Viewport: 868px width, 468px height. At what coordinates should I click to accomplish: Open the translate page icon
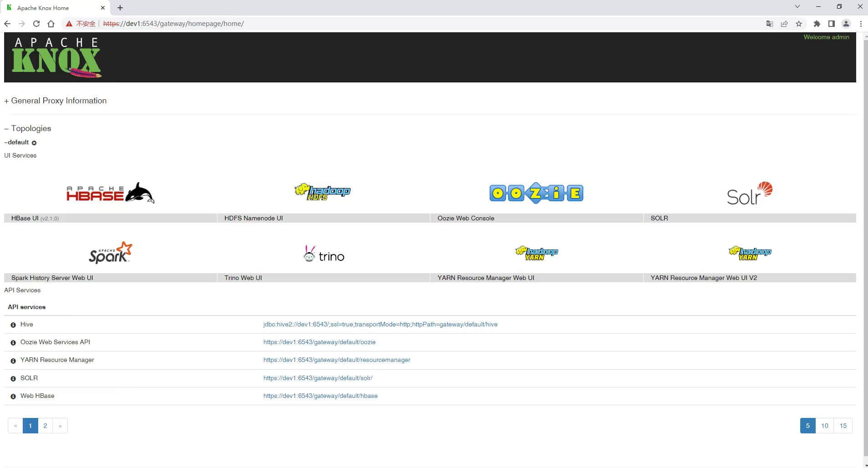(x=770, y=24)
